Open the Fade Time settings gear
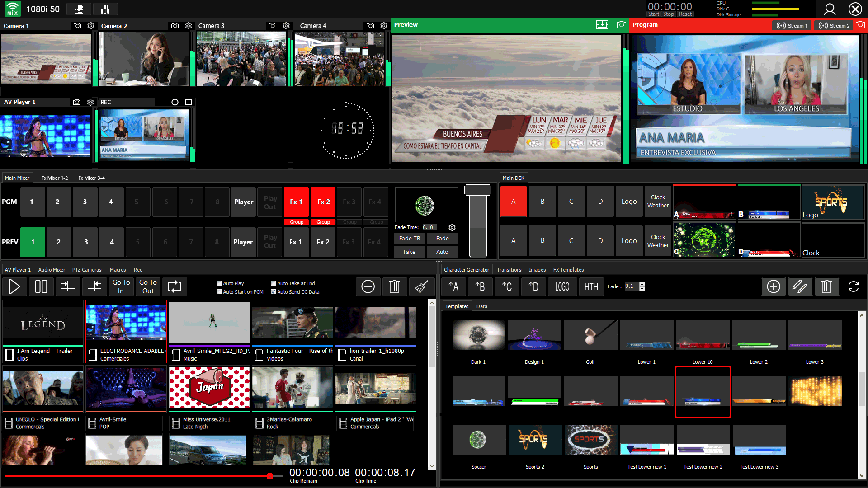This screenshot has height=488, width=868. pos(452,227)
